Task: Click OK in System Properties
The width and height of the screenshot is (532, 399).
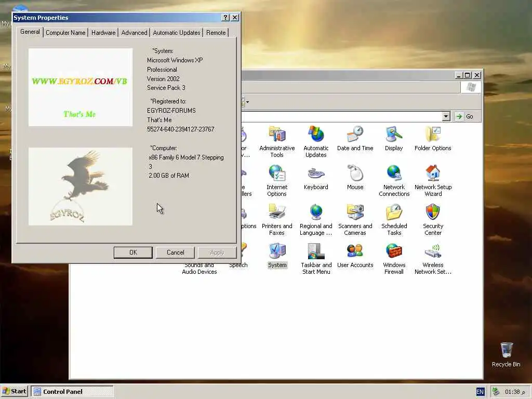Action: [x=133, y=252]
